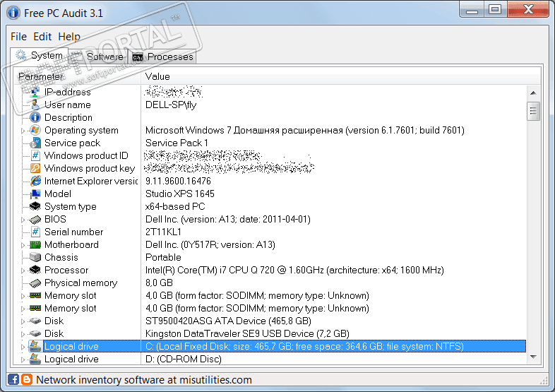Screen dimensions: 555x392
Task: Switch to the Software tab
Action: [x=97, y=57]
